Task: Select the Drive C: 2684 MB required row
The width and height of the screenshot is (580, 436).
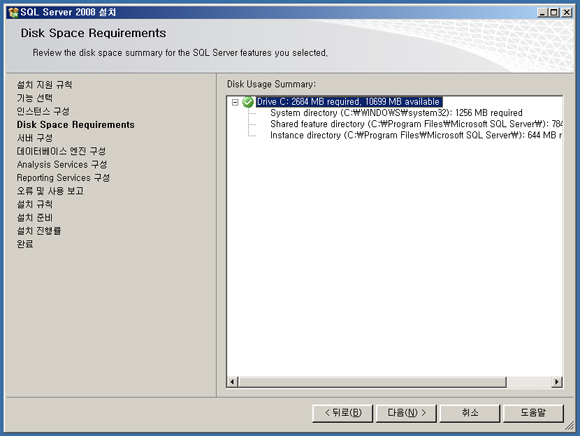Action: pos(349,102)
